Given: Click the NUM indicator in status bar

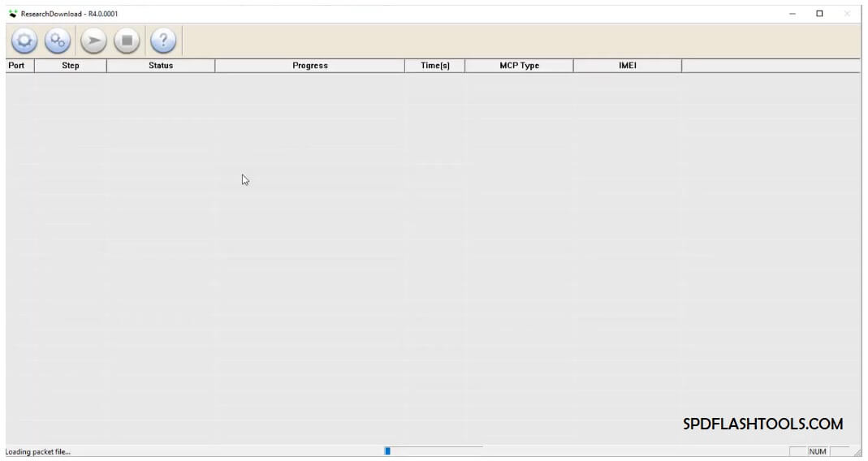Looking at the screenshot, I should [x=818, y=451].
